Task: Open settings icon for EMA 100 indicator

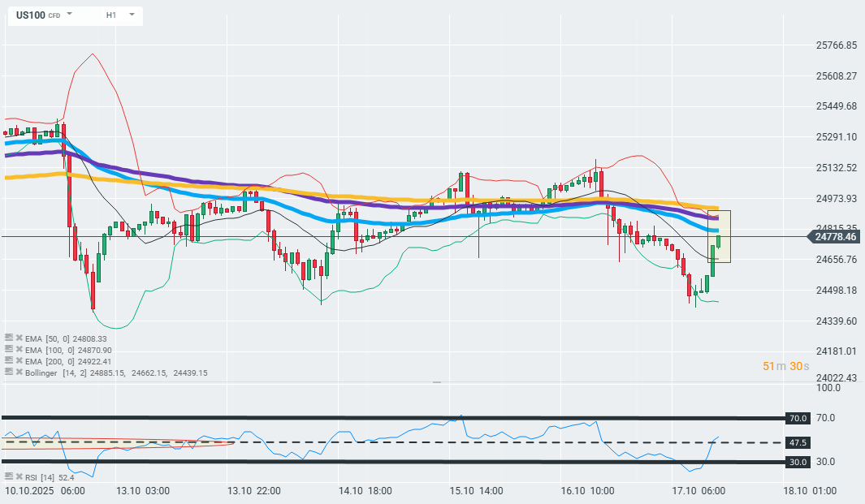Action: coord(9,349)
